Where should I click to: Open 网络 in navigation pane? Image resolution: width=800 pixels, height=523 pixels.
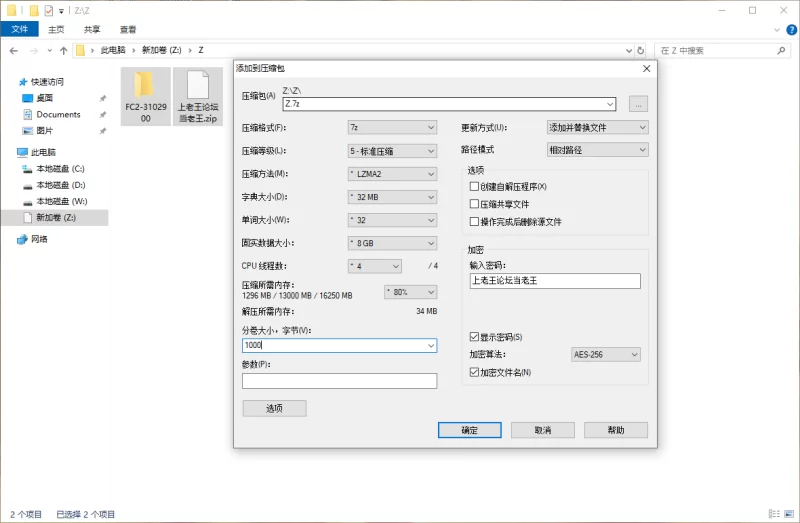39,239
